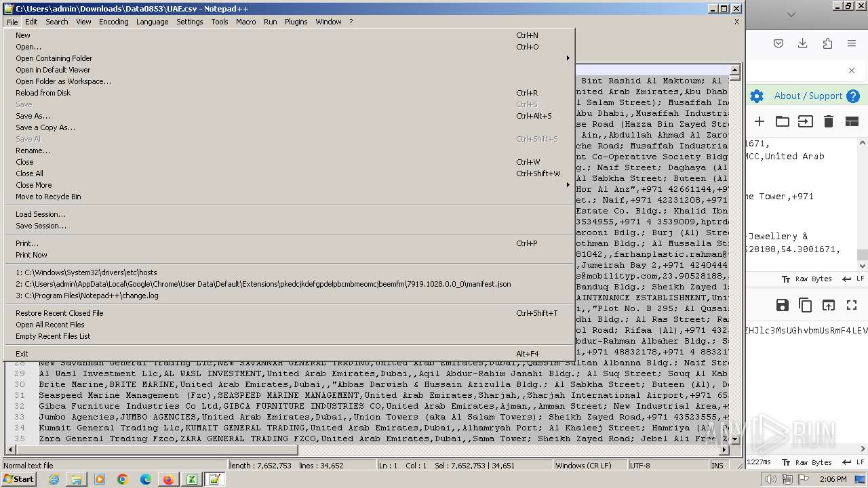Open recent file change.log
This screenshot has height=488, width=868.
pos(289,296)
